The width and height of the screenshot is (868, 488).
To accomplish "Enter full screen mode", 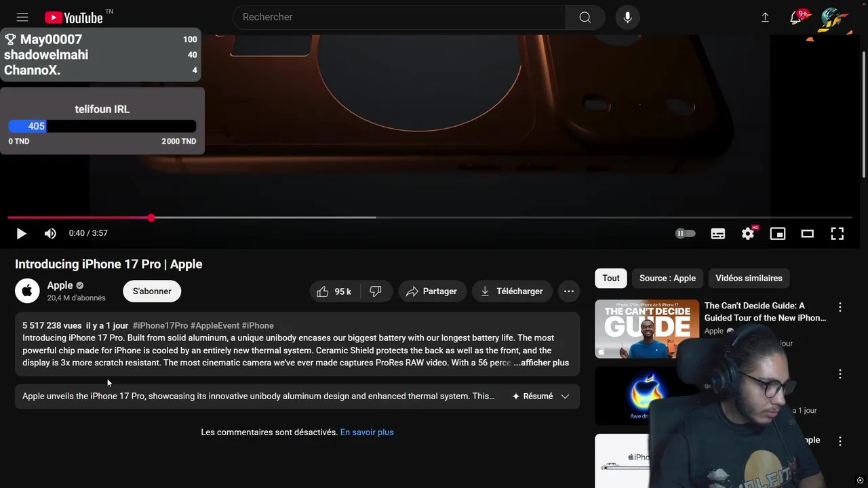I will click(x=837, y=233).
